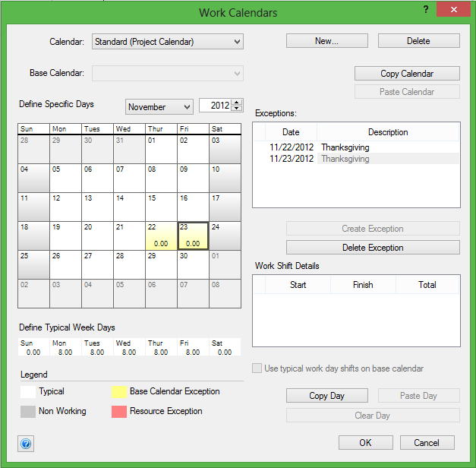This screenshot has width=476, height=468.
Task: Click the blue help icon at bottom left
Action: (x=25, y=443)
